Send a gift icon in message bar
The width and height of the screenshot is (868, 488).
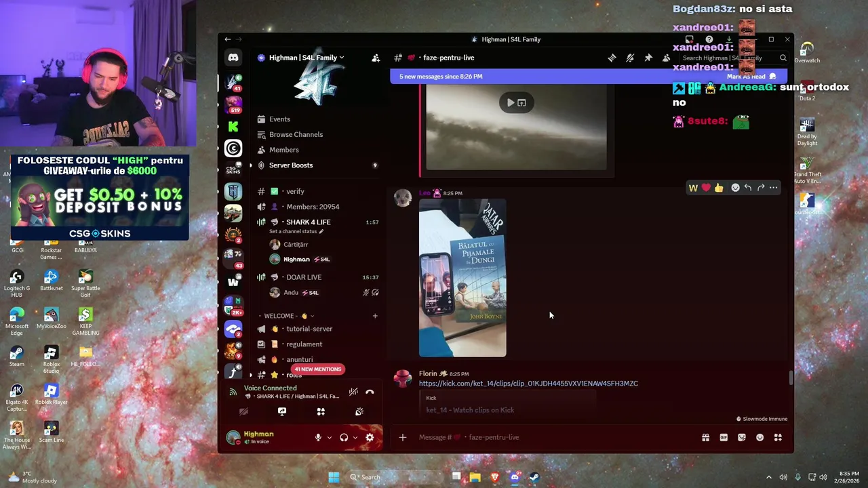coord(705,438)
